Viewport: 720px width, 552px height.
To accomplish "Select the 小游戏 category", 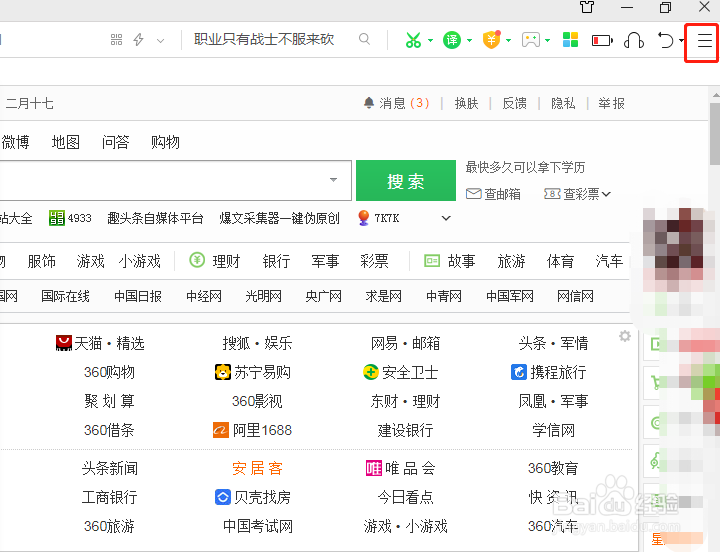I will (x=140, y=261).
